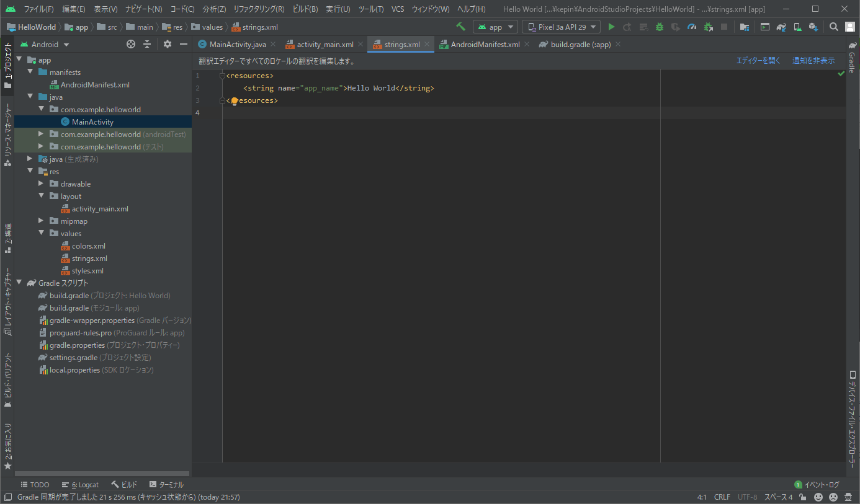The height and width of the screenshot is (504, 860).
Task: Open the Gradle side panel tab
Action: pos(852,58)
